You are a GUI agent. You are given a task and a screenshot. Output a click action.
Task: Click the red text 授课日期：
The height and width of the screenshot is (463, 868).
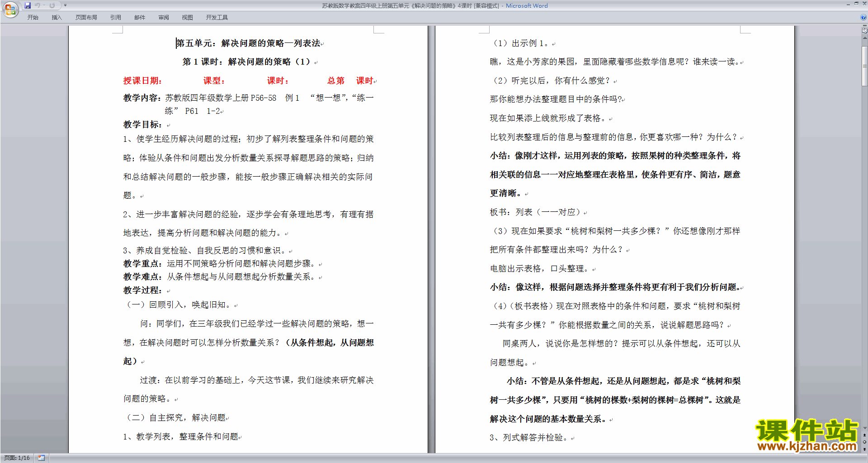(142, 81)
